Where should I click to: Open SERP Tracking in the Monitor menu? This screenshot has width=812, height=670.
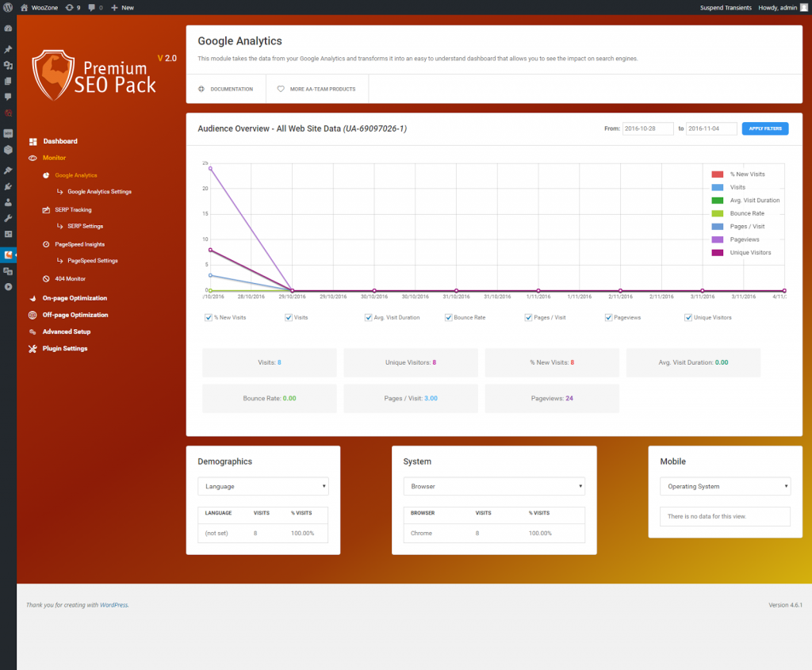(x=73, y=210)
